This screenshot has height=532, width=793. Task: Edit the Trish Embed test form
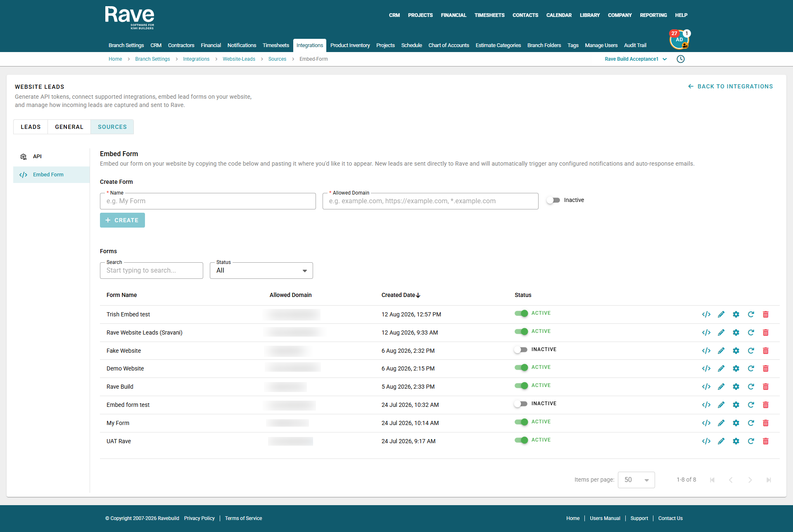pos(721,314)
